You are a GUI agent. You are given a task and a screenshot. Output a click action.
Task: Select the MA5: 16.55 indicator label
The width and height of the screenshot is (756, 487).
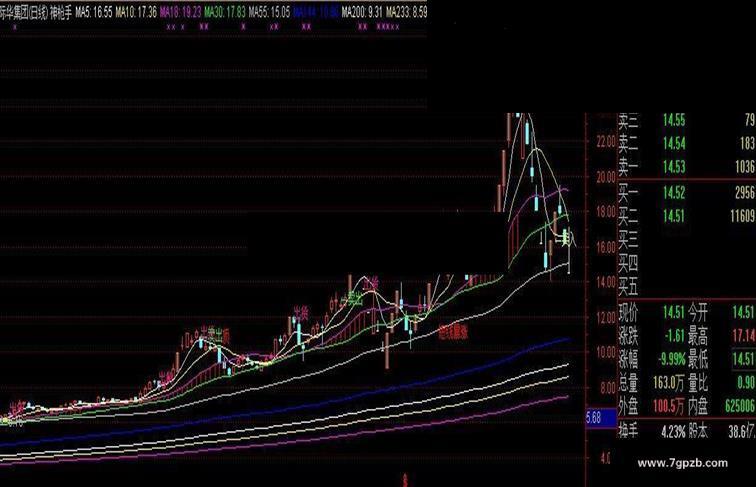coord(94,12)
